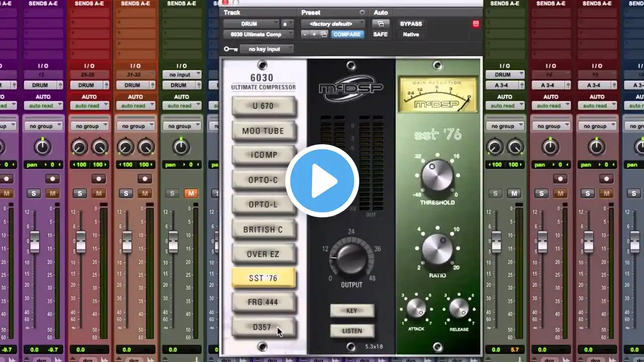Open no group dropdown on the 31-32 strip
This screenshot has height=362, width=644.
tap(136, 126)
